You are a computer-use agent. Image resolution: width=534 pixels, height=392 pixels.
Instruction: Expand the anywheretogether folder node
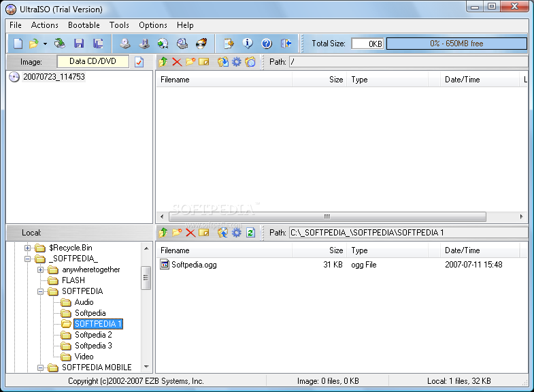(41, 269)
